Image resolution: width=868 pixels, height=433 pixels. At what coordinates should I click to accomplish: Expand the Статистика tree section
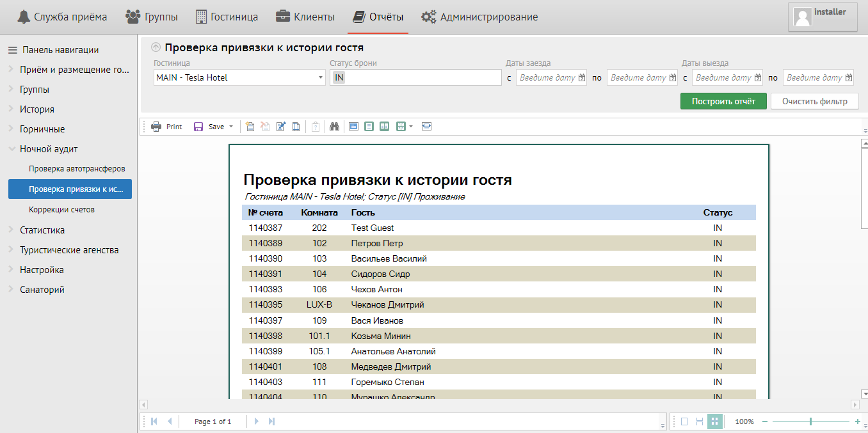42,230
